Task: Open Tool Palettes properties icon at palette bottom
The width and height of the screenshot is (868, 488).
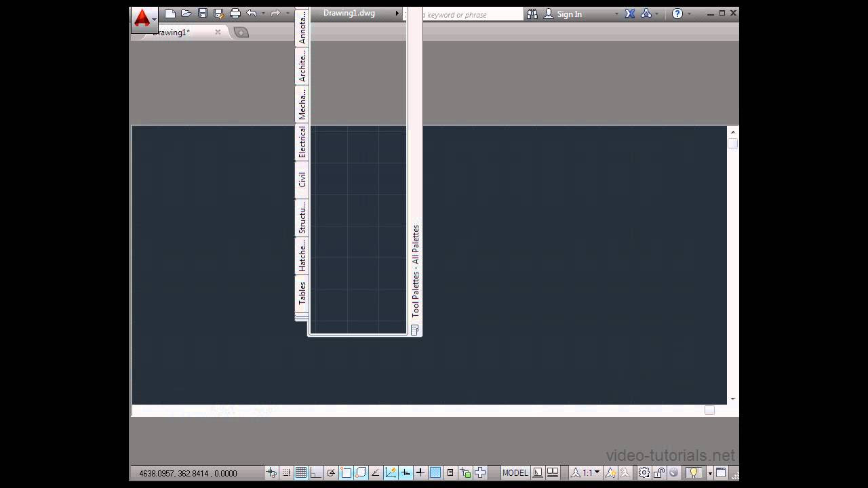Action: tap(414, 330)
